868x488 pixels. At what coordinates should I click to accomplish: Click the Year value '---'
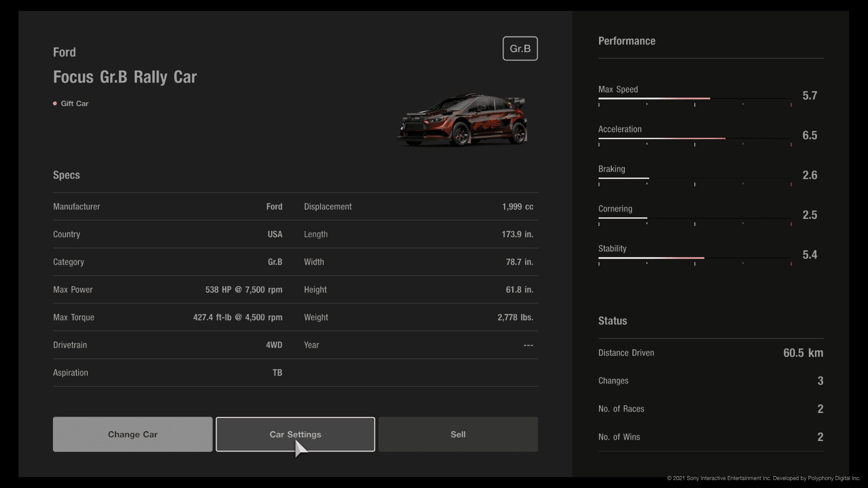528,345
